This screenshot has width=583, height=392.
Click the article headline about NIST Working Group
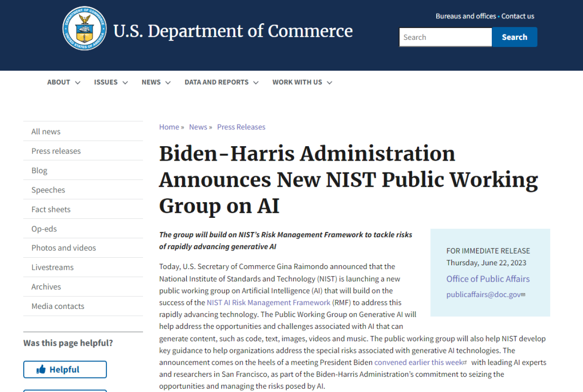pyautogui.click(x=348, y=180)
